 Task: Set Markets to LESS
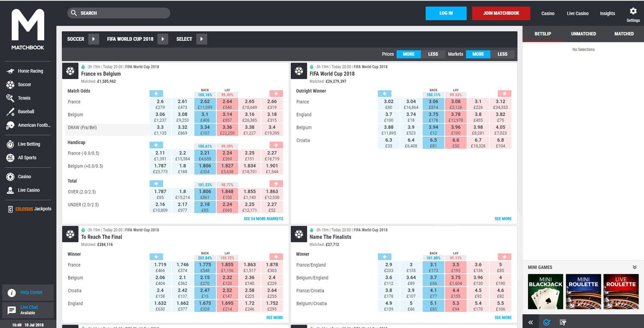[502, 54]
